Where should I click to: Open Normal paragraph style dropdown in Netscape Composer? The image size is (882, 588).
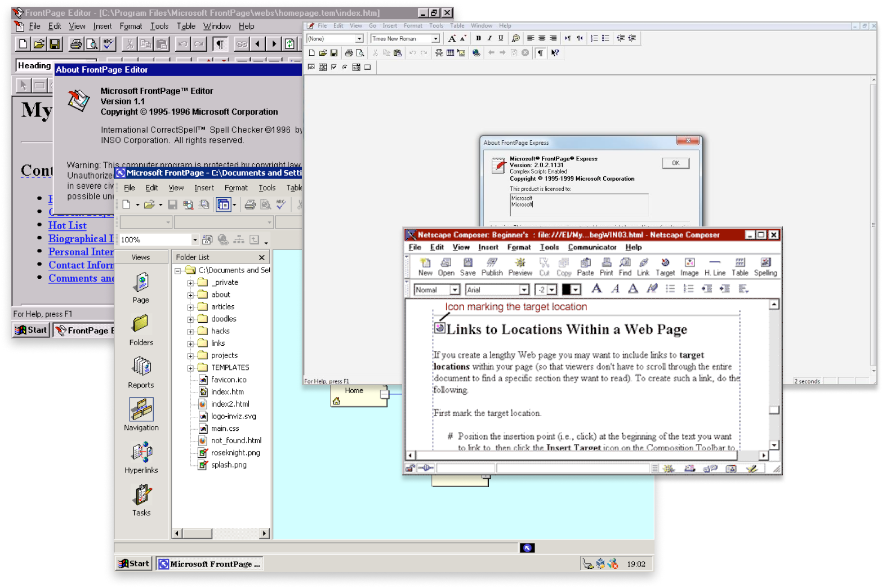click(455, 289)
